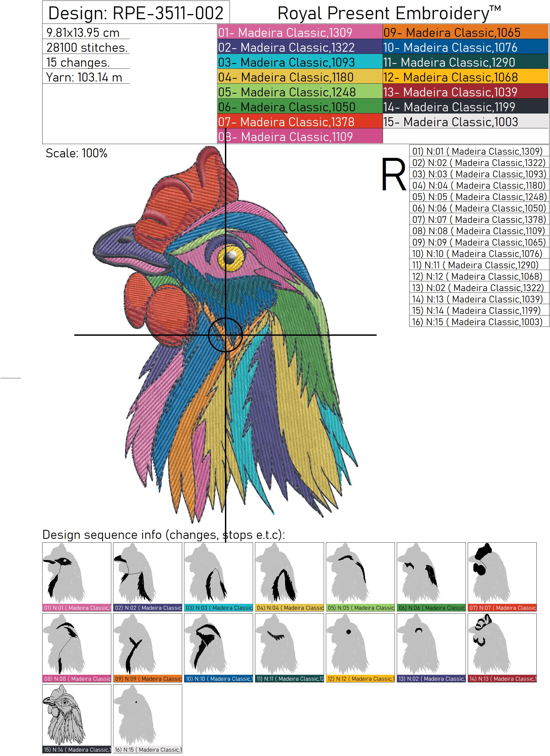Open sequence thumbnail 10) N:10

(218, 648)
